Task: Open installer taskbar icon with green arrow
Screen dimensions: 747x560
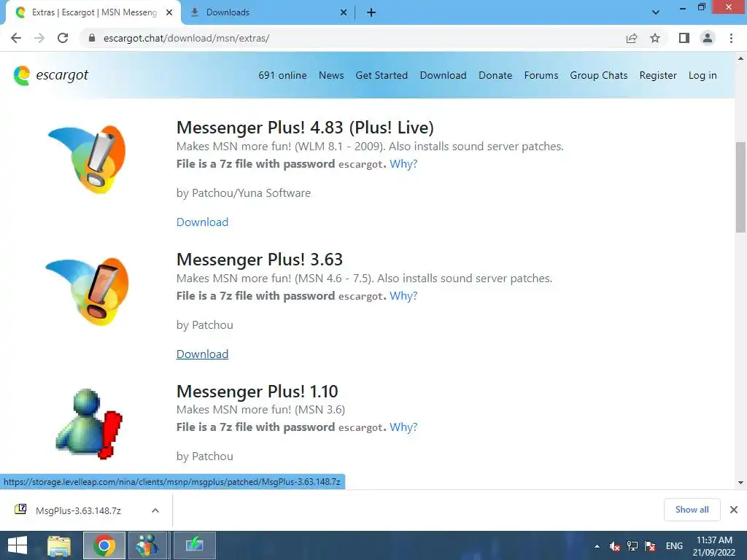Action: [x=194, y=545]
